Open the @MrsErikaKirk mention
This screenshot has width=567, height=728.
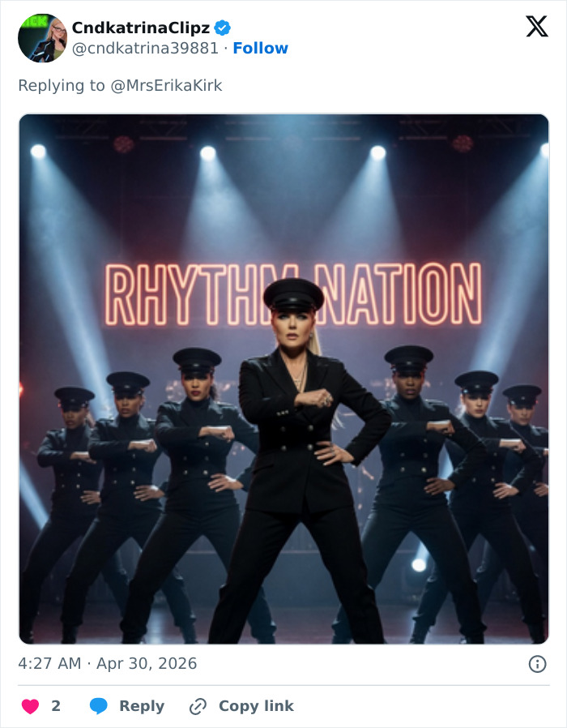point(166,85)
